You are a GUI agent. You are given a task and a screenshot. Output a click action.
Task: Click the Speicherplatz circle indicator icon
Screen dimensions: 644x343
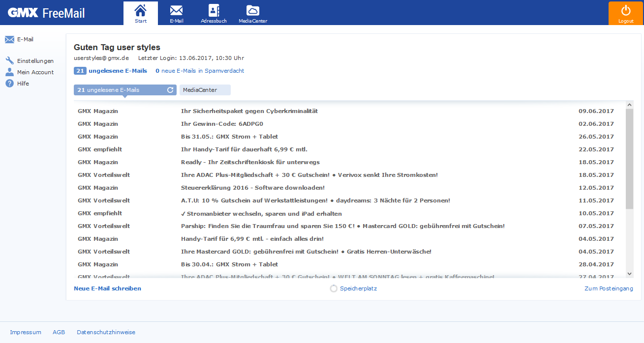coord(334,288)
